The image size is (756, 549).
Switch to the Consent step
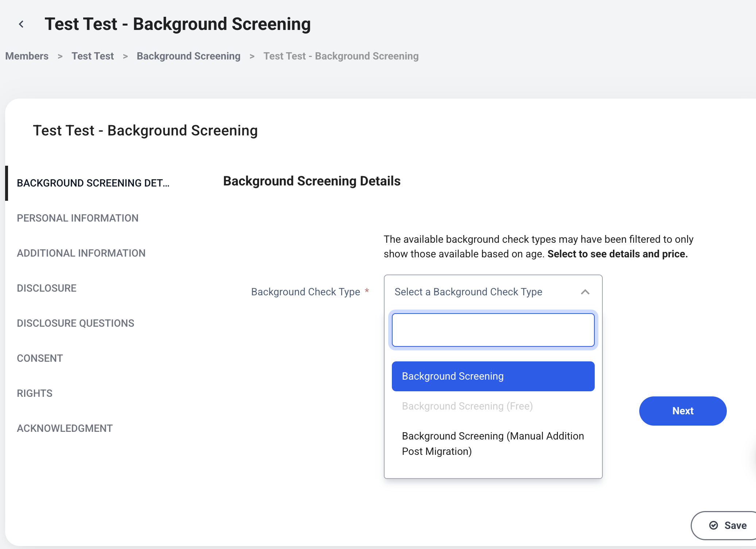pyautogui.click(x=40, y=358)
